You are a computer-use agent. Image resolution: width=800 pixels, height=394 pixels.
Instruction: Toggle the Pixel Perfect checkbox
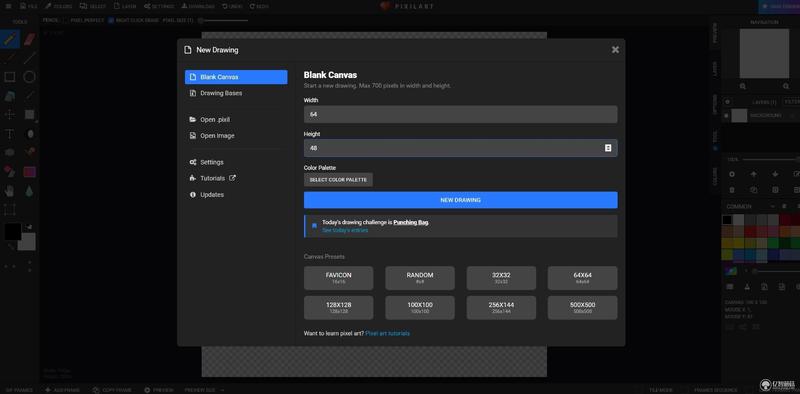point(65,20)
